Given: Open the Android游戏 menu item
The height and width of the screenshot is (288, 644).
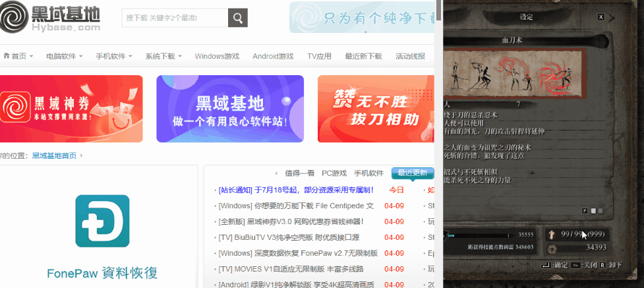Looking at the screenshot, I should 273,56.
